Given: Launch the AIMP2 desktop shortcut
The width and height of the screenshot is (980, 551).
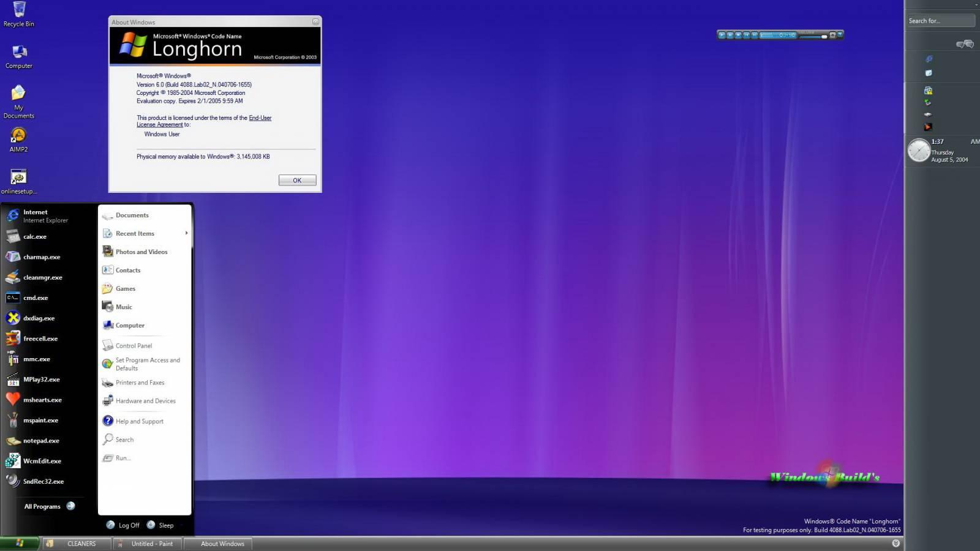Looking at the screenshot, I should tap(18, 140).
